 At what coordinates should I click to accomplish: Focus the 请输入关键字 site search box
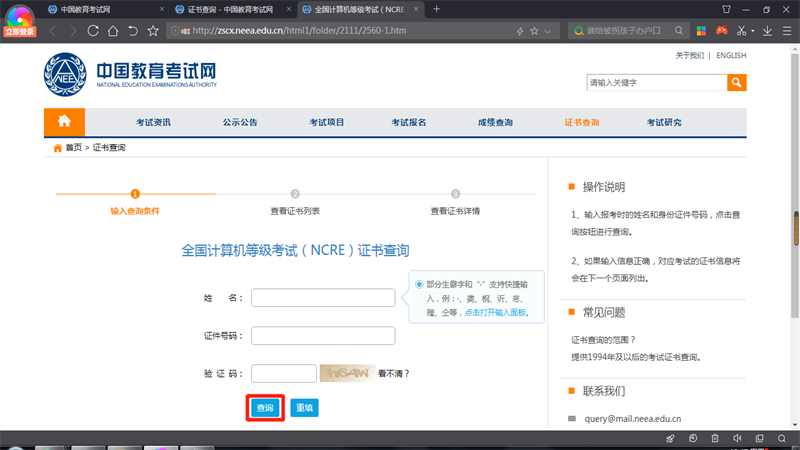[657, 83]
